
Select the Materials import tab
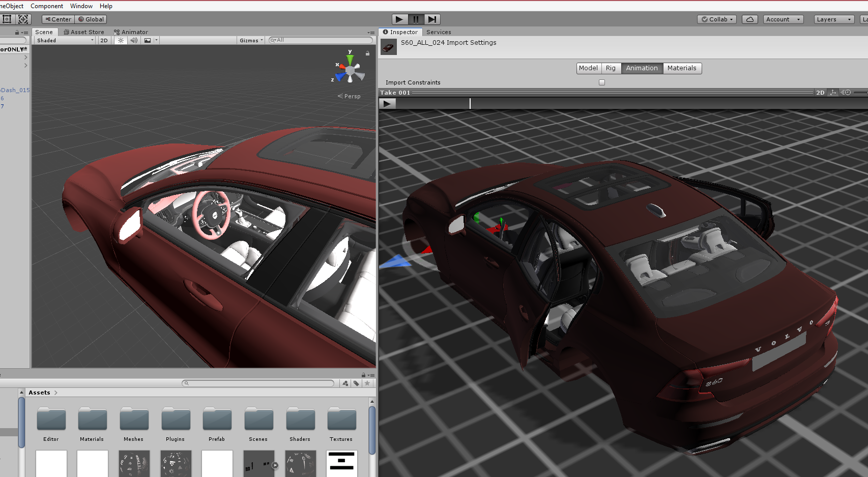tap(682, 68)
